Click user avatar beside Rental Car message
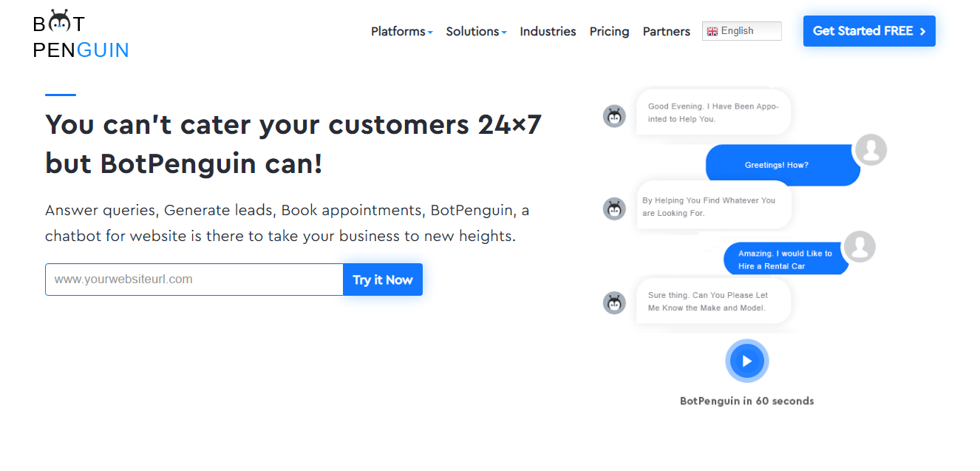 point(860,246)
